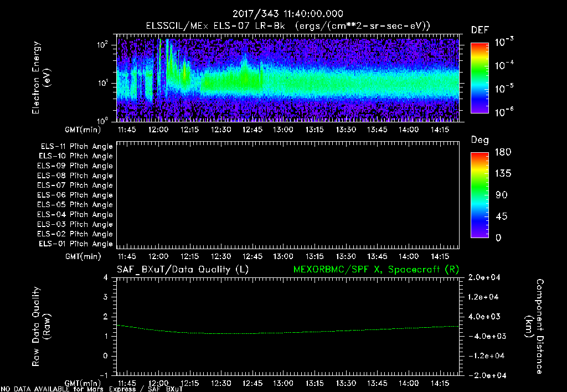Viewport: 567px width, 392px height.
Task: Click the 3 tick on Raw Data Quality axis
Action: (106, 297)
